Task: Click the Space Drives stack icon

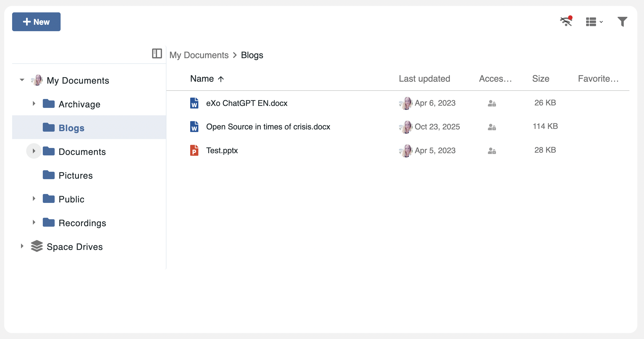Action: pos(37,246)
